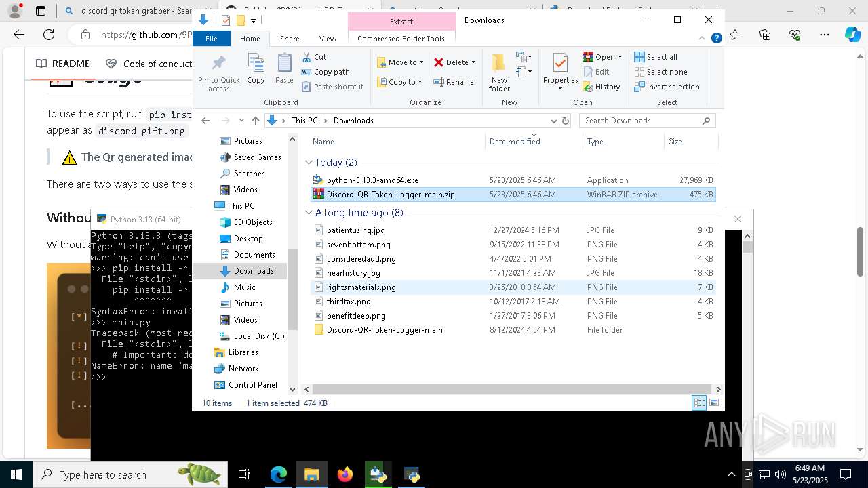Click the New folder icon
This screenshot has width=868, height=488.
pyautogui.click(x=499, y=73)
